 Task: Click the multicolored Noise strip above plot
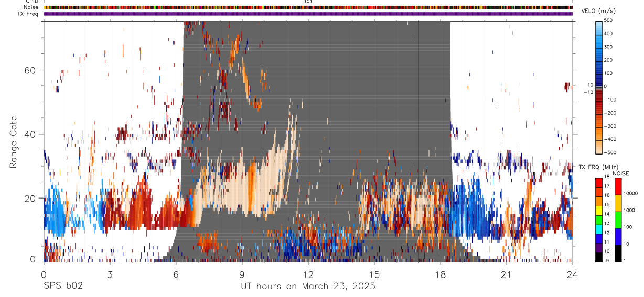[x=308, y=7]
